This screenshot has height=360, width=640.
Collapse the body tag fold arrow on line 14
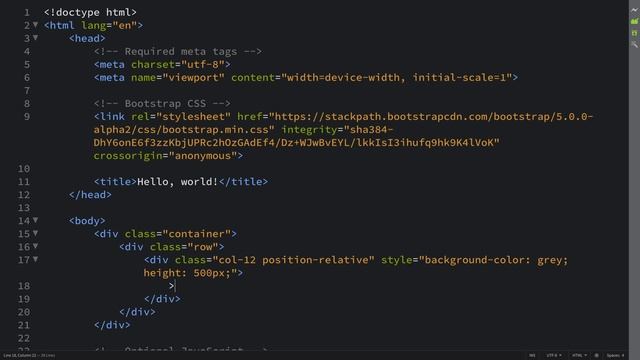pyautogui.click(x=36, y=220)
